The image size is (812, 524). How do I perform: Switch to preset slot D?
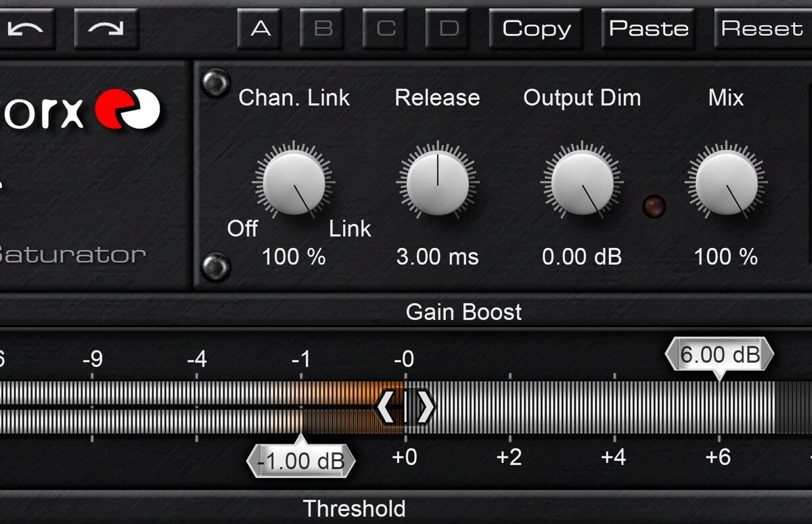click(x=449, y=28)
